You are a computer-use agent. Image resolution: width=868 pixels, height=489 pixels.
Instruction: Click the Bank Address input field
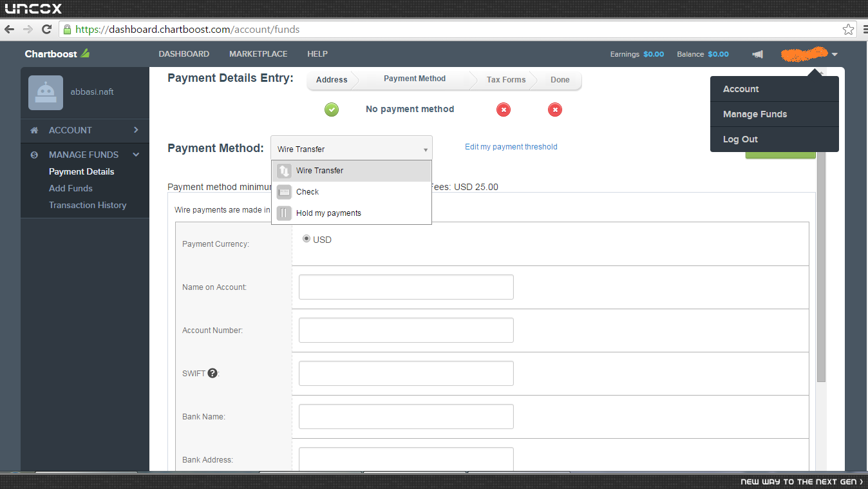pos(406,459)
